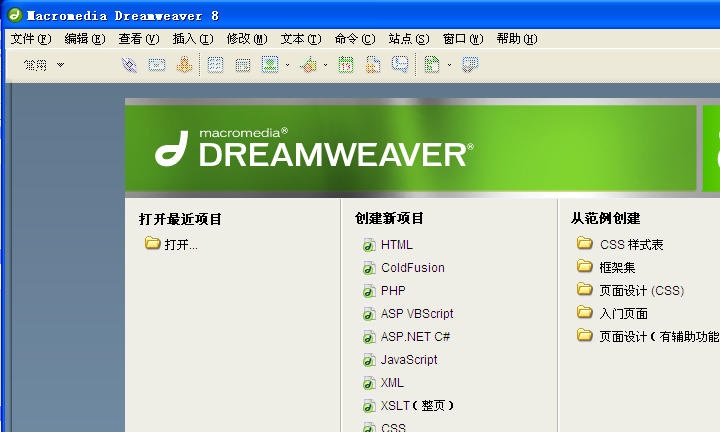
Task: Create from sample CSS 样式表
Action: [x=632, y=245]
